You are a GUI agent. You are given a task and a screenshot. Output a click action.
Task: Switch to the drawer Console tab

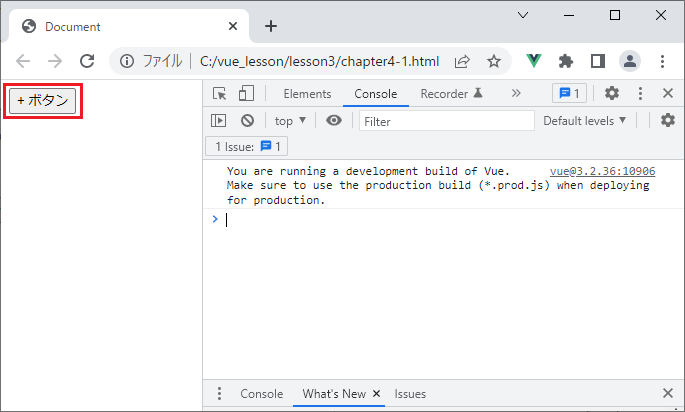point(262,394)
